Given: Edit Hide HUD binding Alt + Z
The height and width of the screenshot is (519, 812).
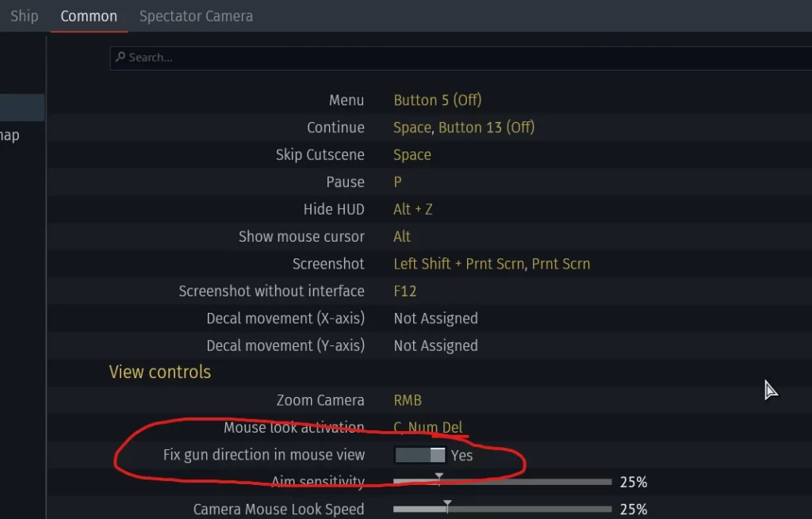Looking at the screenshot, I should [412, 209].
